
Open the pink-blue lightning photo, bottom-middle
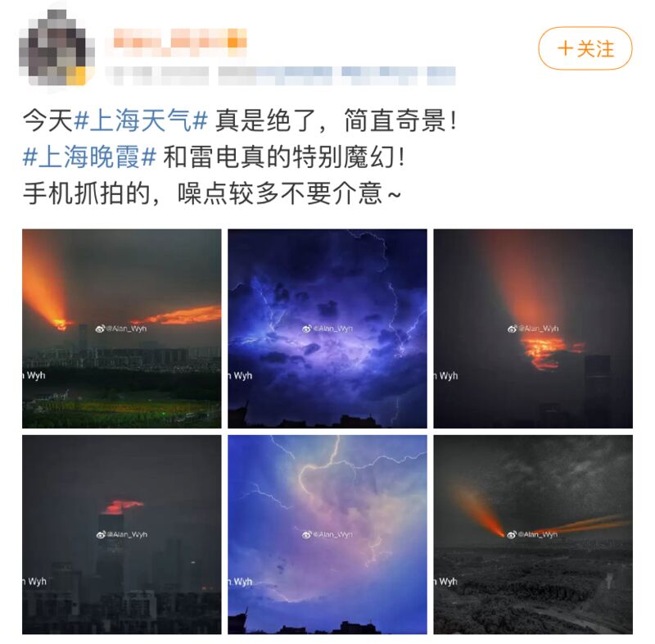(327, 534)
